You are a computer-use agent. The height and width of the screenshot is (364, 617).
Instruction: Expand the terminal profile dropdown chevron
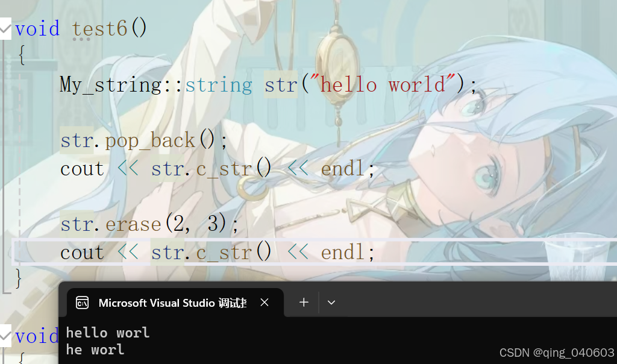pos(331,302)
